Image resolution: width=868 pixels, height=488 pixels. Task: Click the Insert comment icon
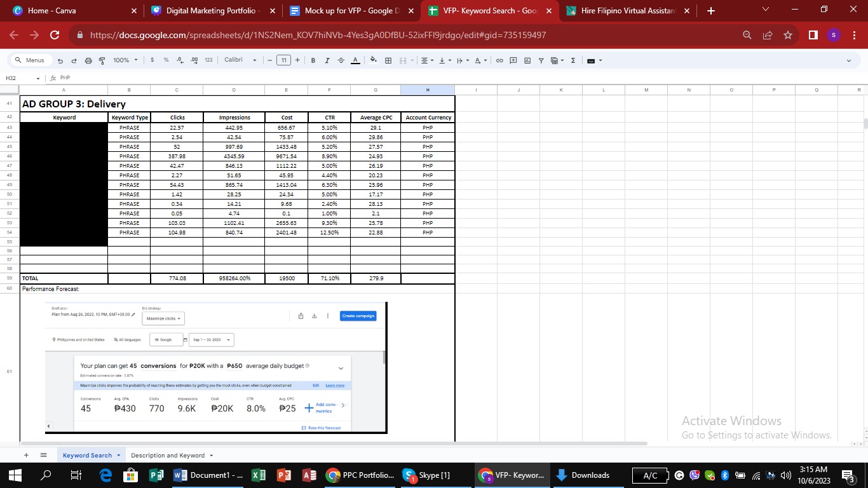513,60
